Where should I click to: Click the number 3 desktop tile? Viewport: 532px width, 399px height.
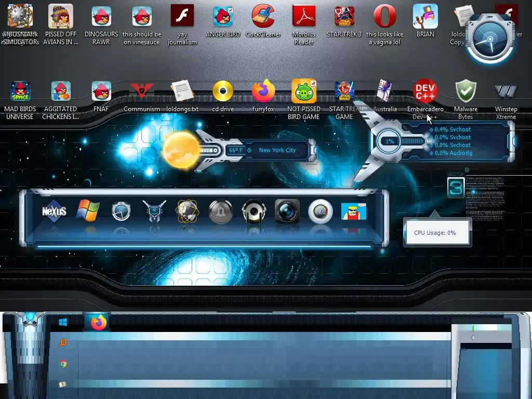456,188
